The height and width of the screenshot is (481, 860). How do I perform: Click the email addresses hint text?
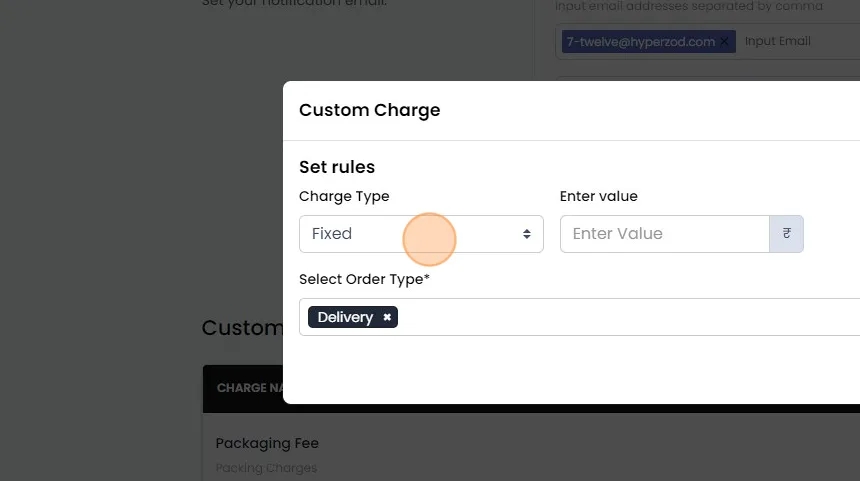pos(689,6)
